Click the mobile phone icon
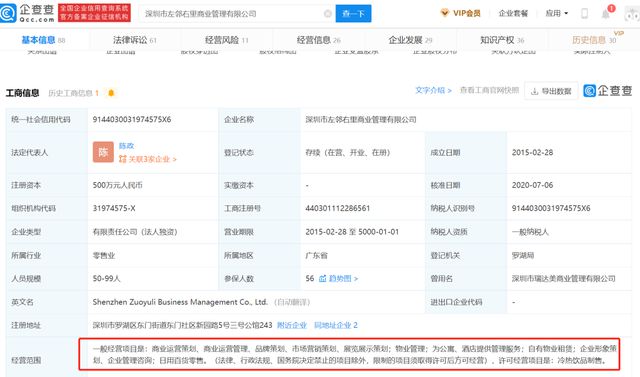Image resolution: width=640 pixels, height=377 pixels. pyautogui.click(x=584, y=13)
